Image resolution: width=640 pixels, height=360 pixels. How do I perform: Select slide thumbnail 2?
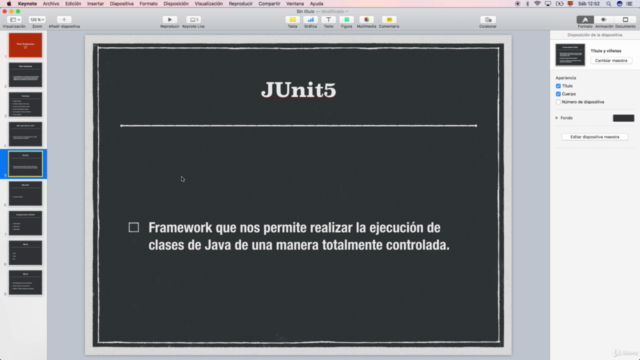coord(25,75)
